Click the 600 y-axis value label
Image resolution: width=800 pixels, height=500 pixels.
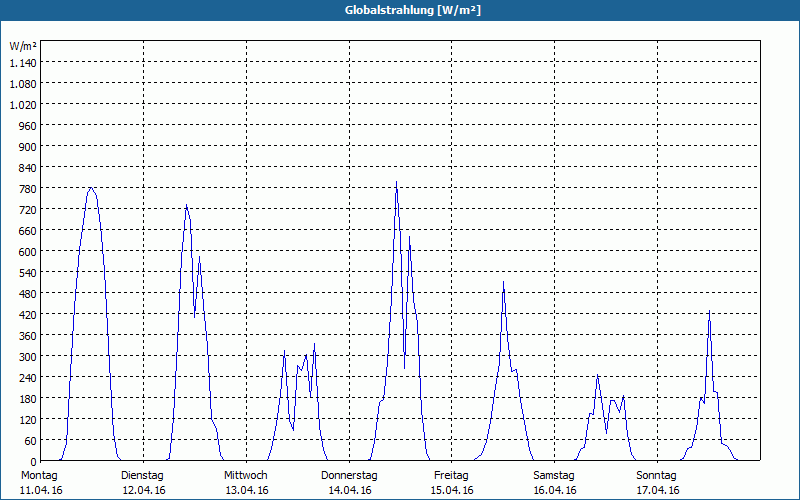point(28,252)
